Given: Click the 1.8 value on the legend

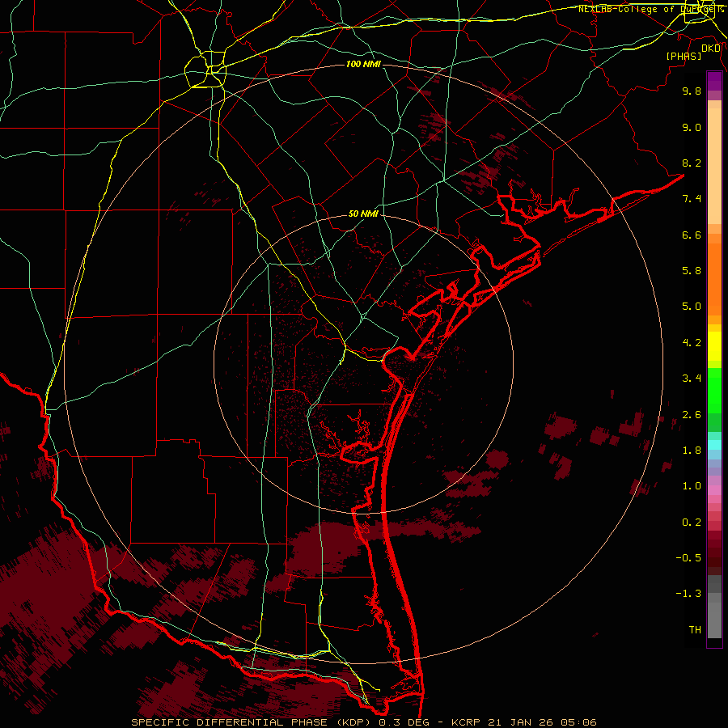Looking at the screenshot, I should (692, 451).
